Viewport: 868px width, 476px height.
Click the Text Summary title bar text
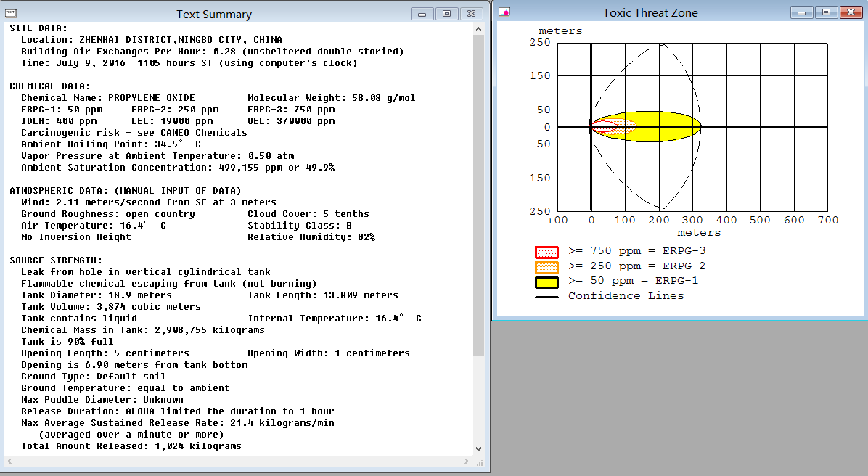pos(214,15)
